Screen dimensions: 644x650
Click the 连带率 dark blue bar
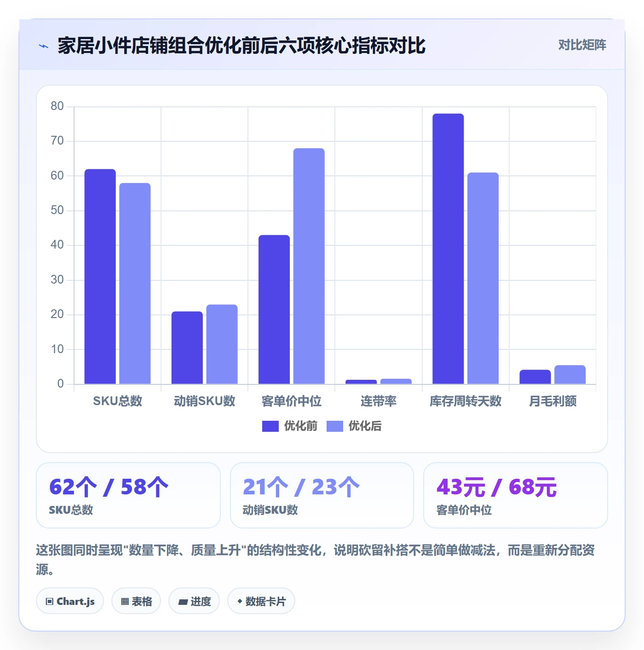[361, 382]
